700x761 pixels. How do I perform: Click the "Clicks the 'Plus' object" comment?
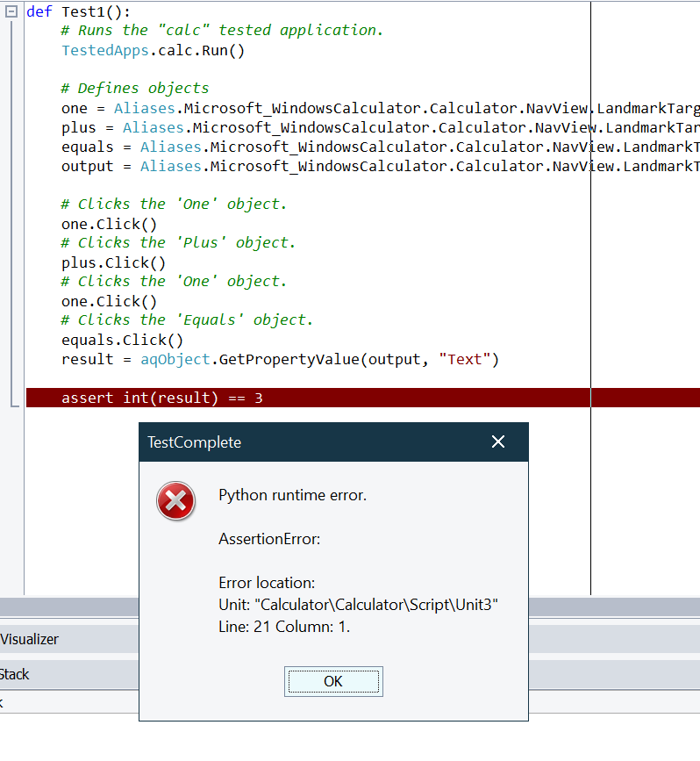click(178, 242)
